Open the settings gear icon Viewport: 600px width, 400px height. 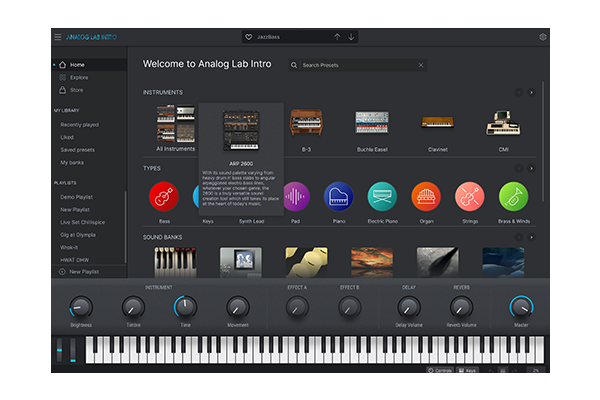(x=543, y=37)
